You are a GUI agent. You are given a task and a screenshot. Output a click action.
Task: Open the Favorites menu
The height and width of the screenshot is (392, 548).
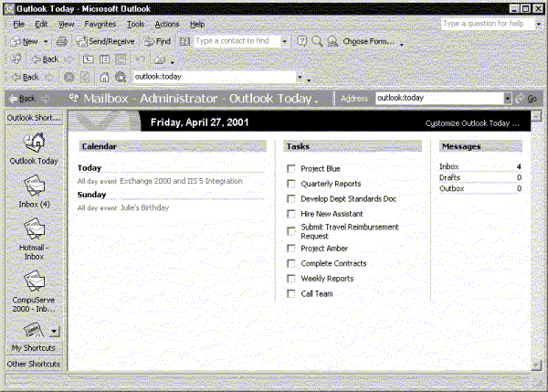coord(100,24)
